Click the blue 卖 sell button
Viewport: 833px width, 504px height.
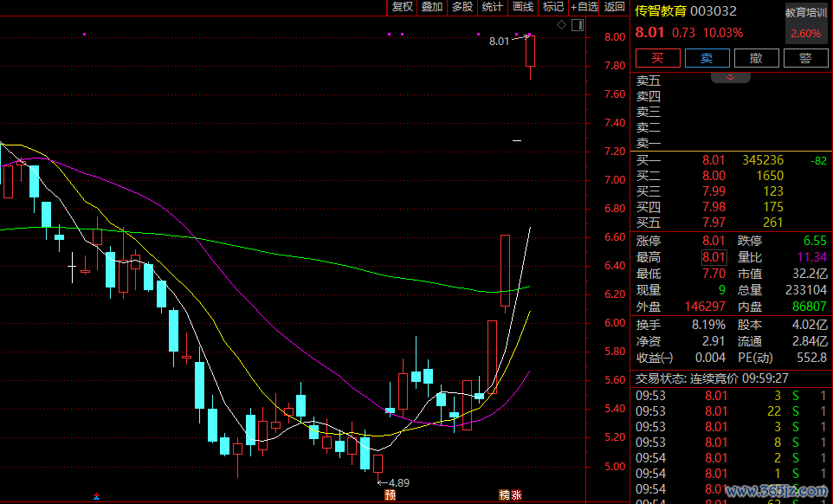[x=707, y=58]
